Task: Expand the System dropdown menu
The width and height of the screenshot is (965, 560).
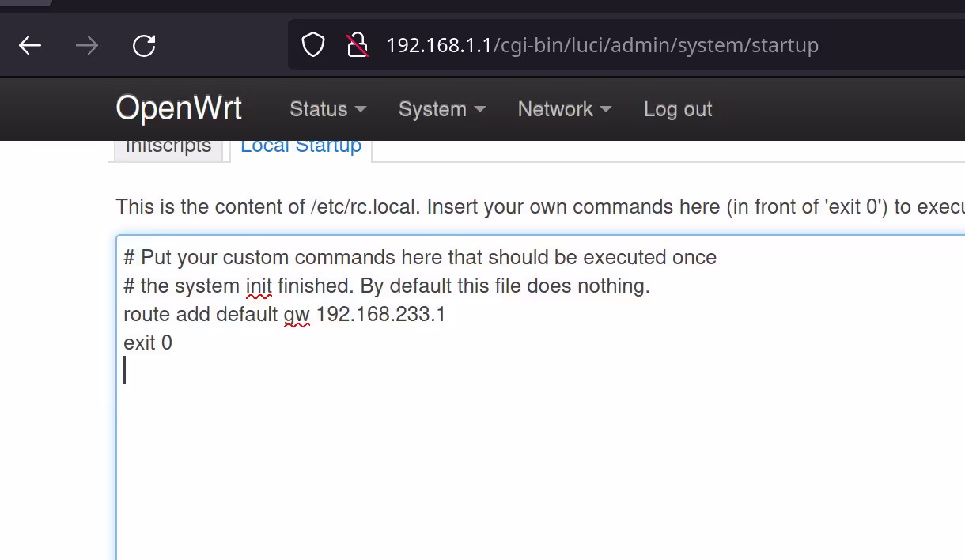Action: tap(441, 109)
